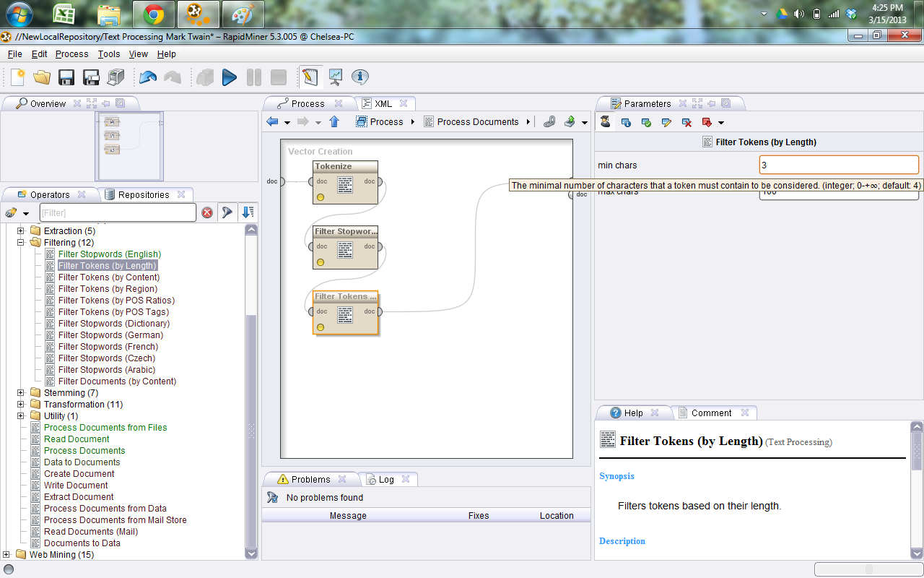The image size is (924, 578).
Task: Run the process with the Play button
Action: [230, 77]
